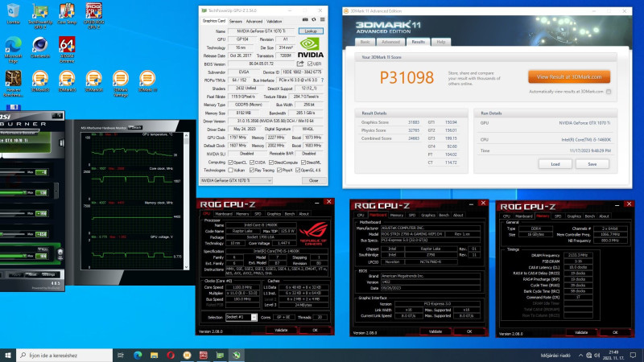Click Close button in GPU-Z
Screen dimensions: 644x362
[x=313, y=180]
